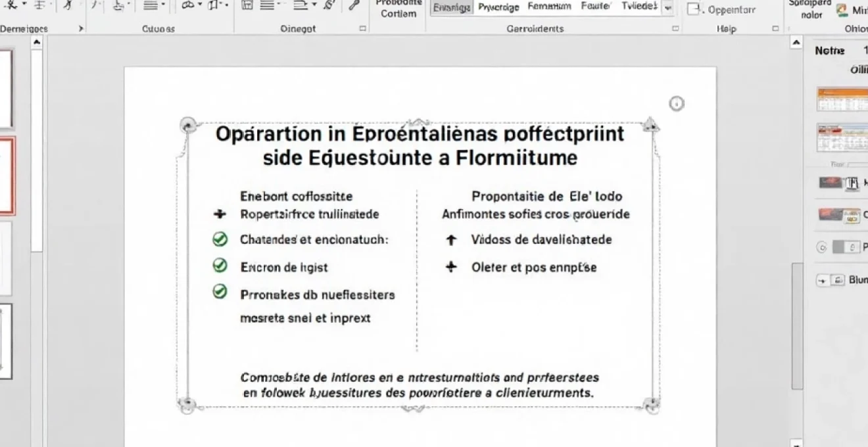
Task: Click the up arrow bullet beside Vidoss de davelishatede
Action: (451, 240)
